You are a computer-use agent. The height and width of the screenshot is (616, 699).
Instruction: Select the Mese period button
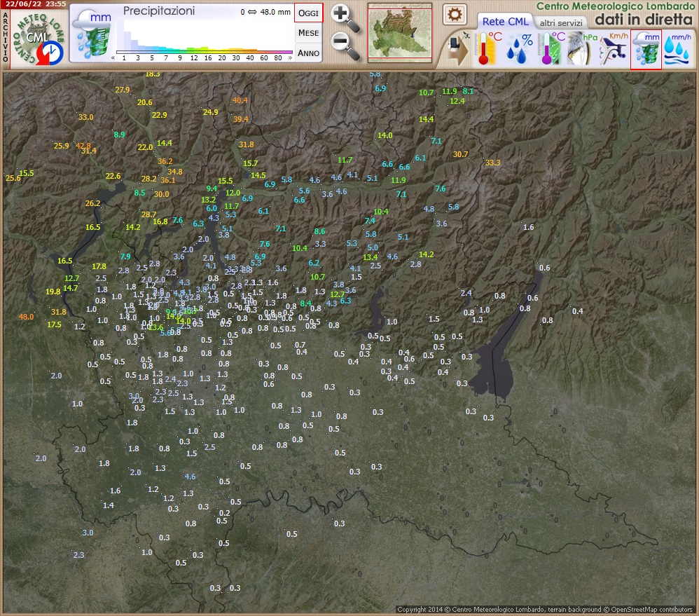[308, 33]
